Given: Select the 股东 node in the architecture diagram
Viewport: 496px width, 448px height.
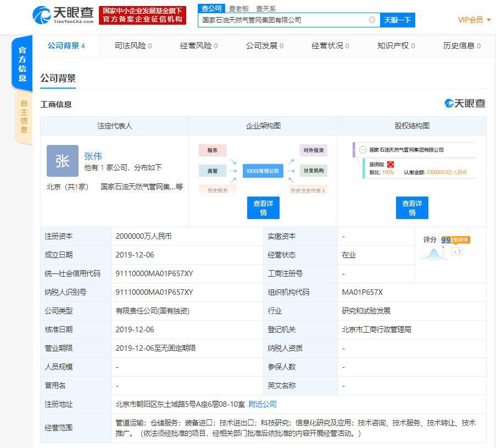Looking at the screenshot, I should 213,150.
